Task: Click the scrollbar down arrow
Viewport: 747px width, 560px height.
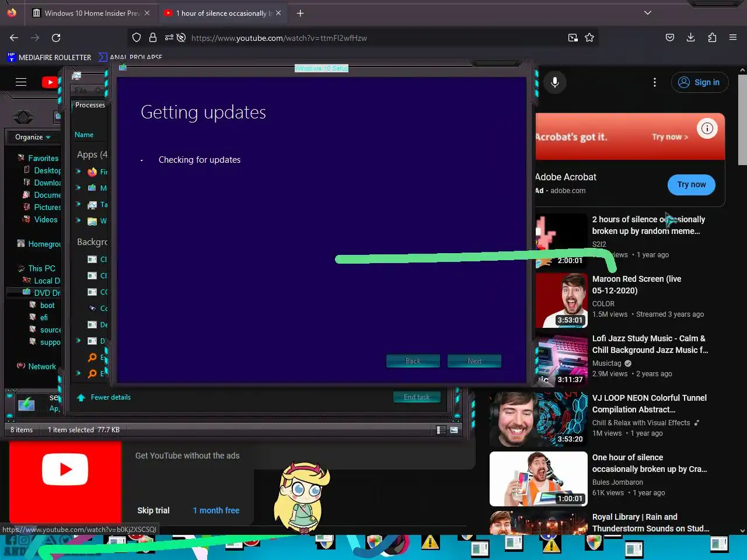Action: (742, 531)
